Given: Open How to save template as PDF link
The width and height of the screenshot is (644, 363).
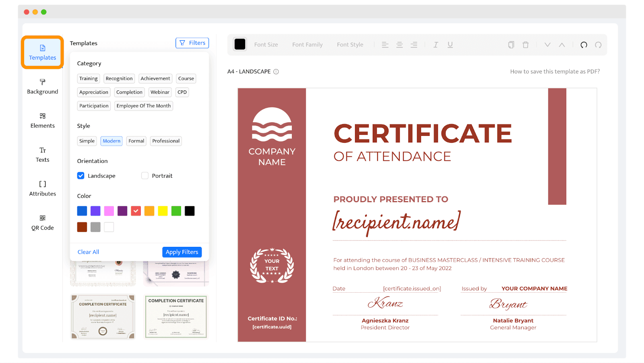Looking at the screenshot, I should 555,72.
